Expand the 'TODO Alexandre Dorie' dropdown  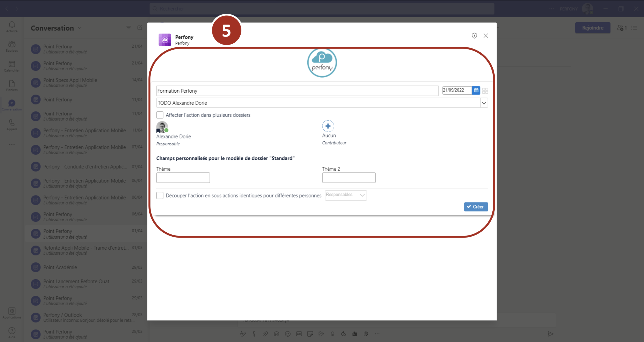click(x=484, y=103)
